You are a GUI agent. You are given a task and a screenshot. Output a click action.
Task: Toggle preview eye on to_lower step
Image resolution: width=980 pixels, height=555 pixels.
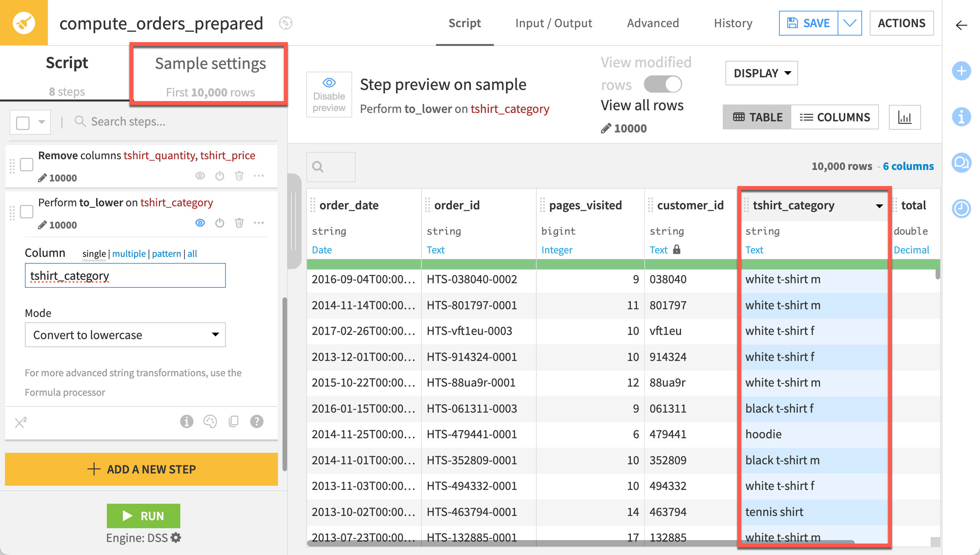(200, 223)
